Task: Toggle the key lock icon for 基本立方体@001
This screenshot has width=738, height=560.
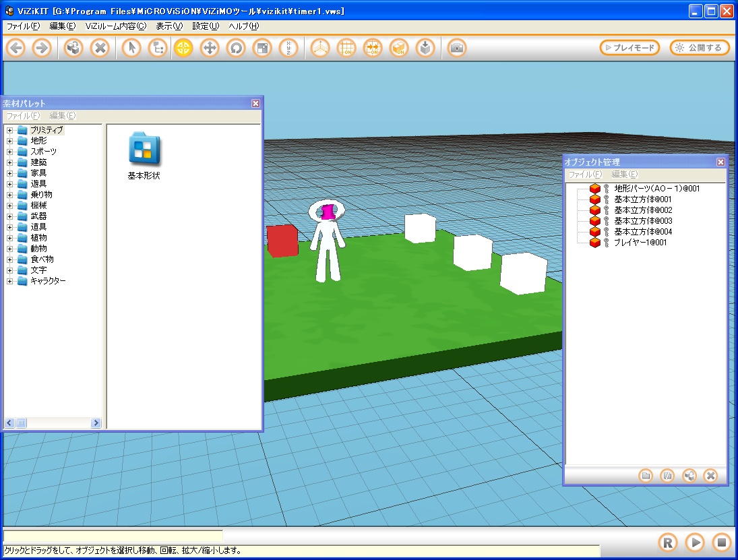Action: (x=606, y=199)
